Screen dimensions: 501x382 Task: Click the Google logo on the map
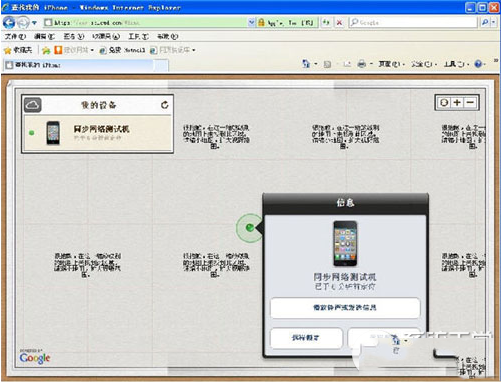35,357
